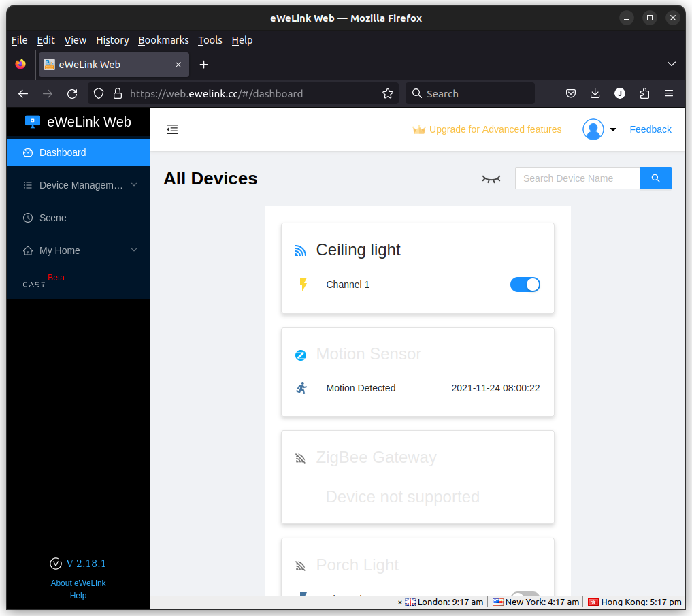Open the account dropdown arrow
The image size is (692, 616).
613,129
